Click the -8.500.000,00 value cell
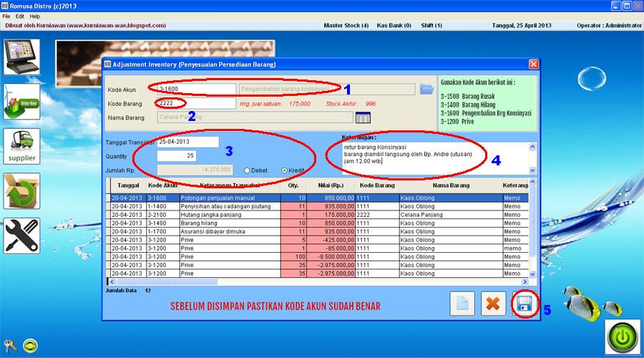The width and height of the screenshot is (644, 358). click(331, 257)
